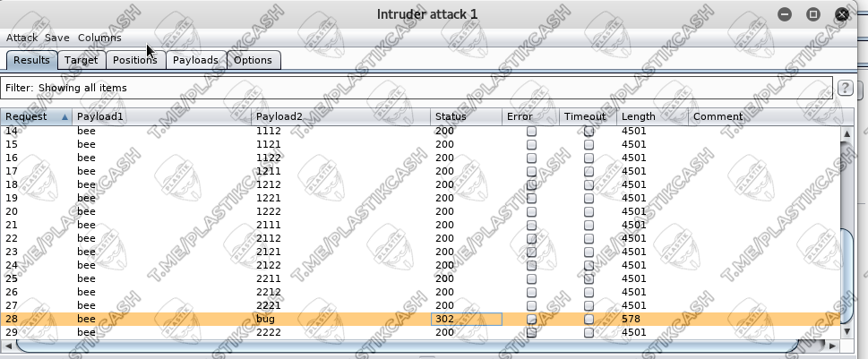Switch to the Payloads tab
868x359 pixels.
(195, 60)
